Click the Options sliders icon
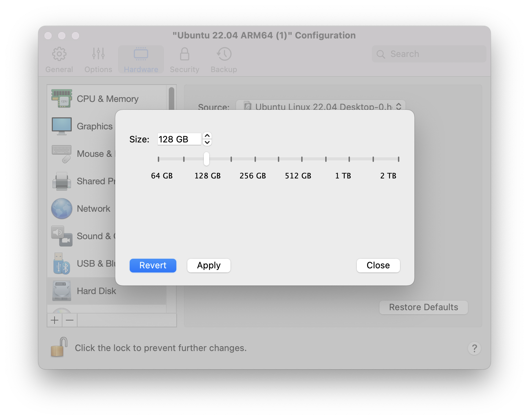529x420 pixels. click(98, 54)
